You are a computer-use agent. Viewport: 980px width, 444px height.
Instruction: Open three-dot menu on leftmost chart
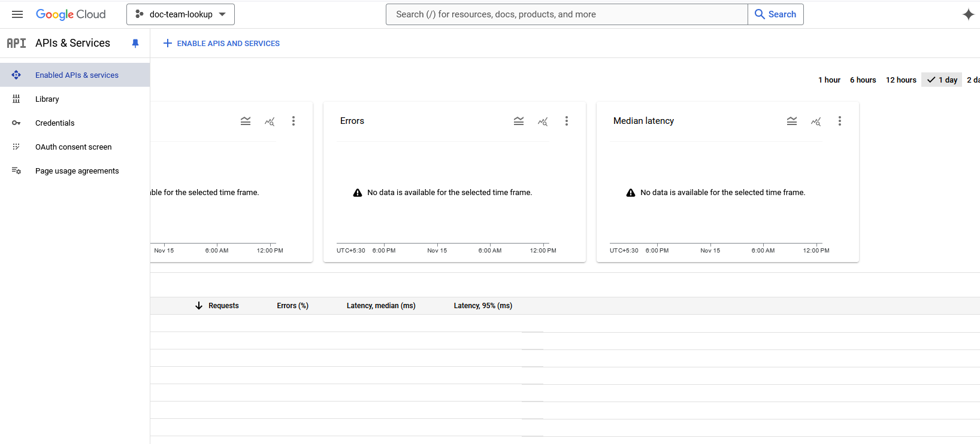click(x=294, y=121)
